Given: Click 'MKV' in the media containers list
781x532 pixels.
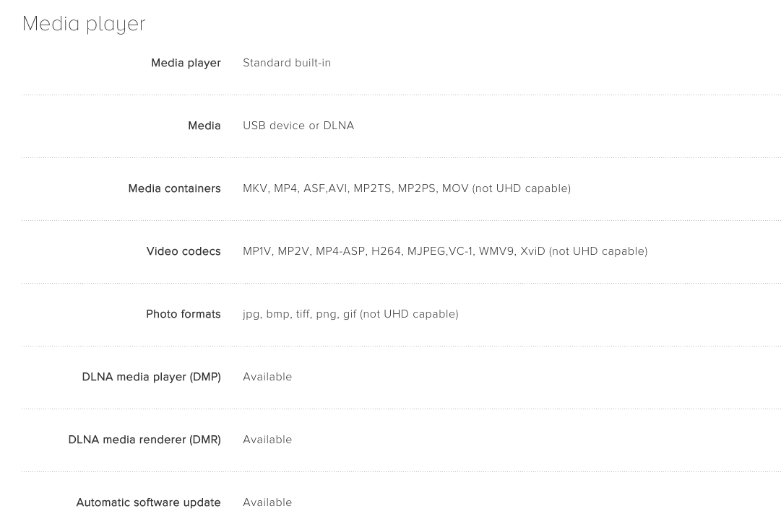Looking at the screenshot, I should point(255,188).
